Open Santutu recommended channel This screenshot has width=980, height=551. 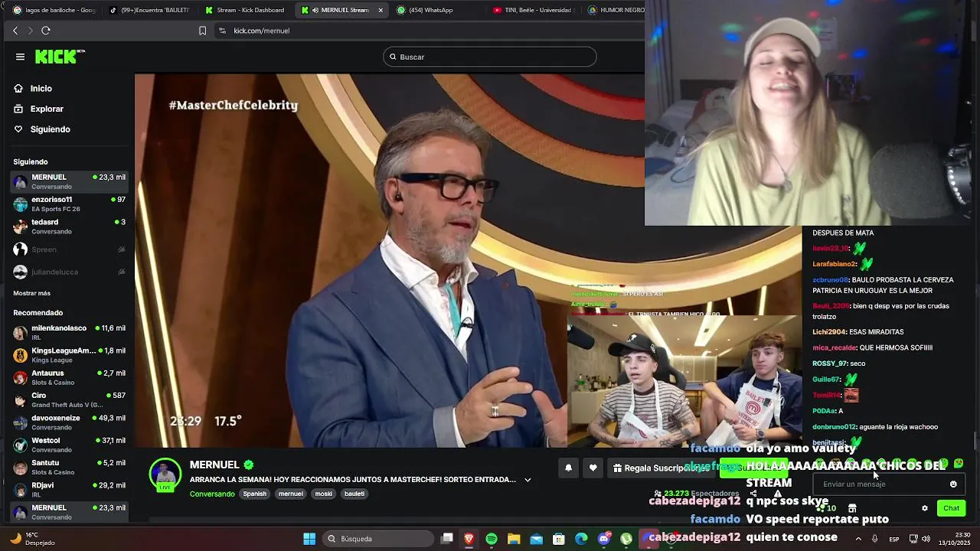pyautogui.click(x=69, y=467)
